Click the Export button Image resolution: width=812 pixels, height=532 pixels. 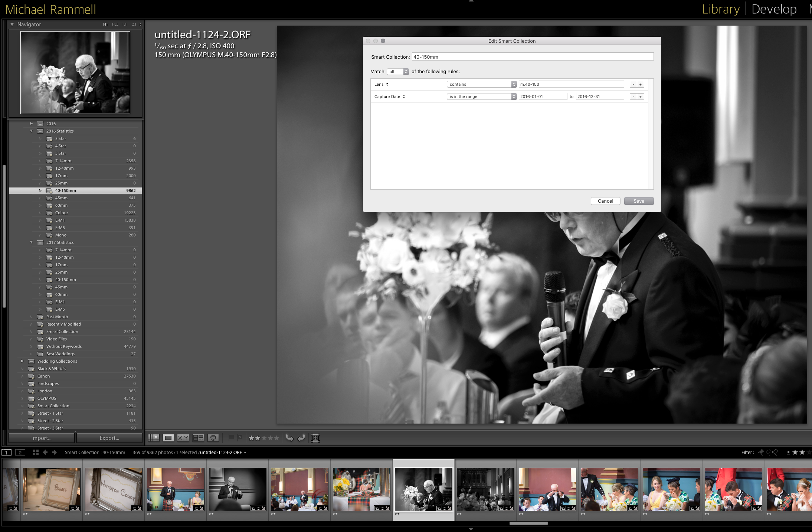click(x=109, y=438)
